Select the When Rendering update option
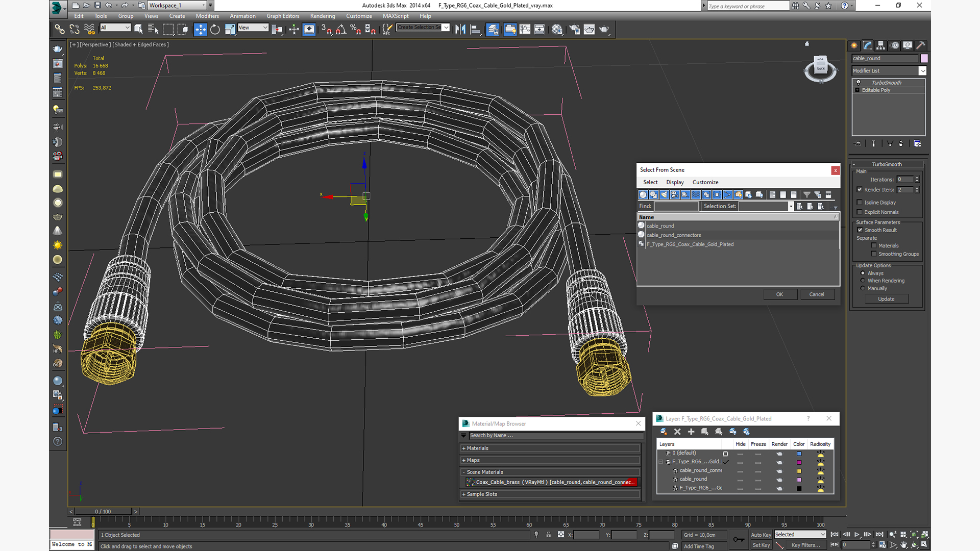Viewport: 980px width, 551px height. pyautogui.click(x=863, y=281)
